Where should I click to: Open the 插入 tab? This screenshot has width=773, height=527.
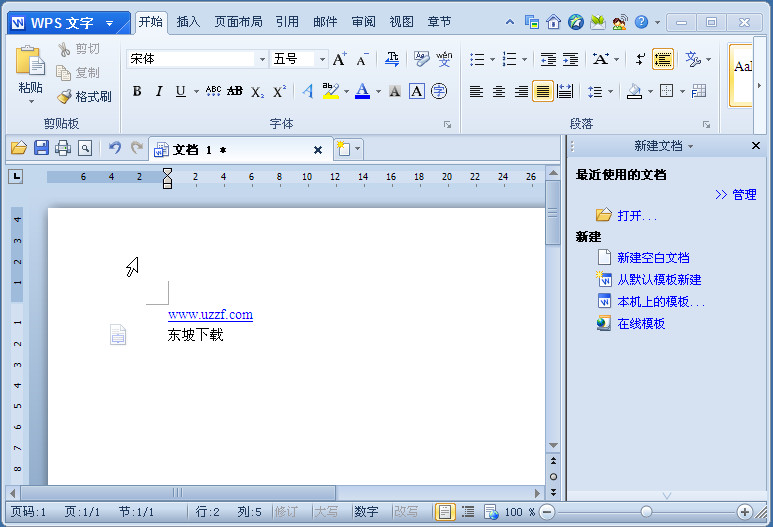(188, 22)
